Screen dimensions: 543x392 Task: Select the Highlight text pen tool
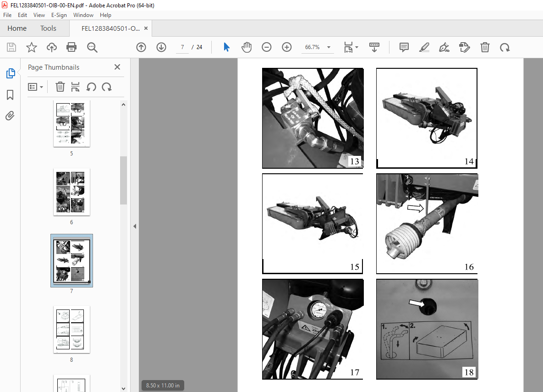424,47
